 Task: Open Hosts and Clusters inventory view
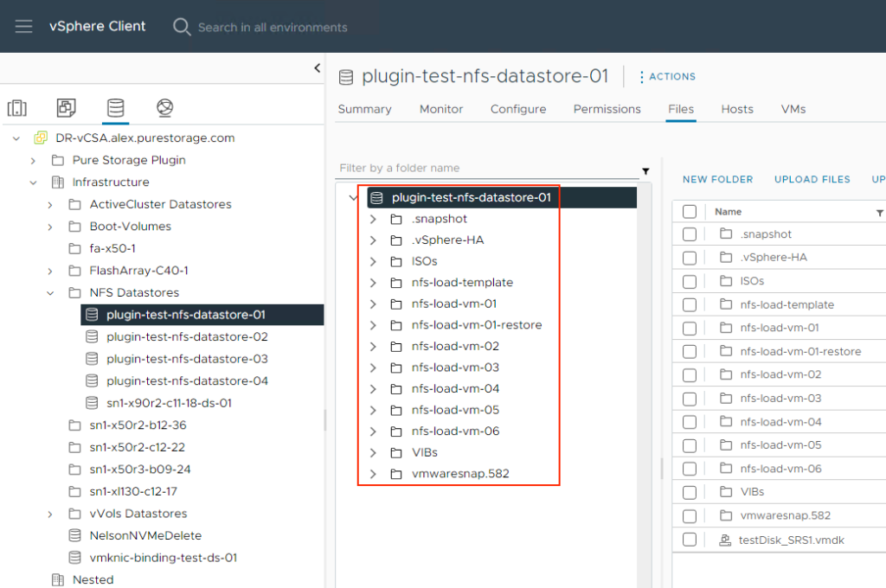[17, 107]
